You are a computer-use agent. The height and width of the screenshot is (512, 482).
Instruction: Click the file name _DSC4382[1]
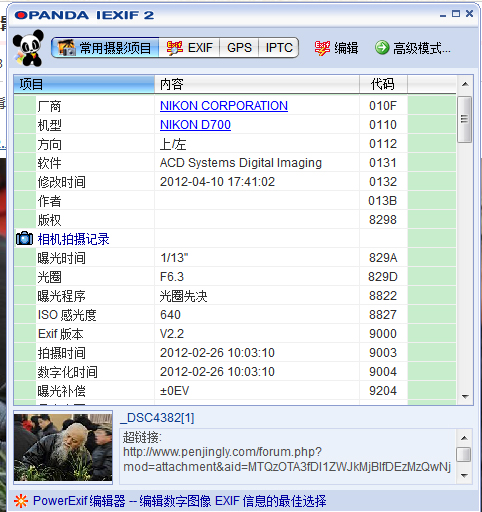point(157,418)
